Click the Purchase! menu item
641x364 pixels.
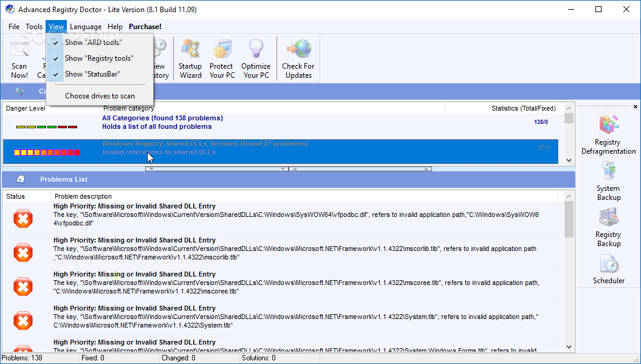[145, 27]
